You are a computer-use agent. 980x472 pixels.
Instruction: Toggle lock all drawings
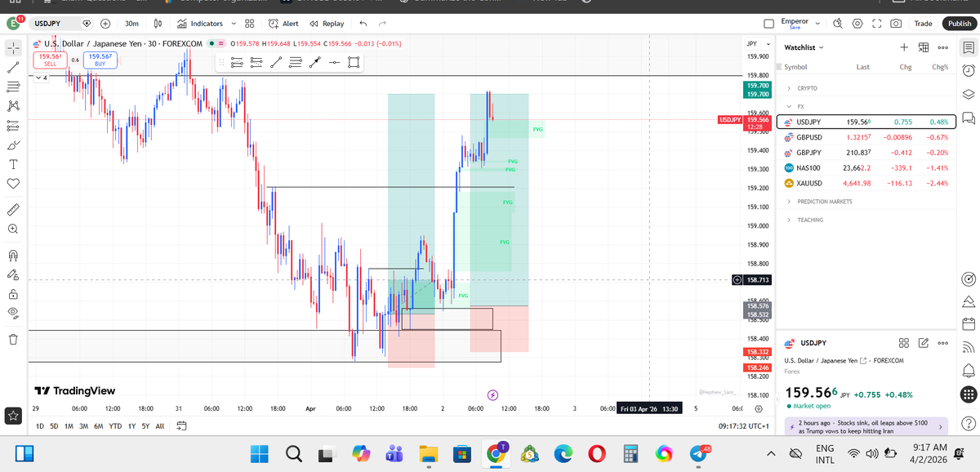click(x=13, y=294)
